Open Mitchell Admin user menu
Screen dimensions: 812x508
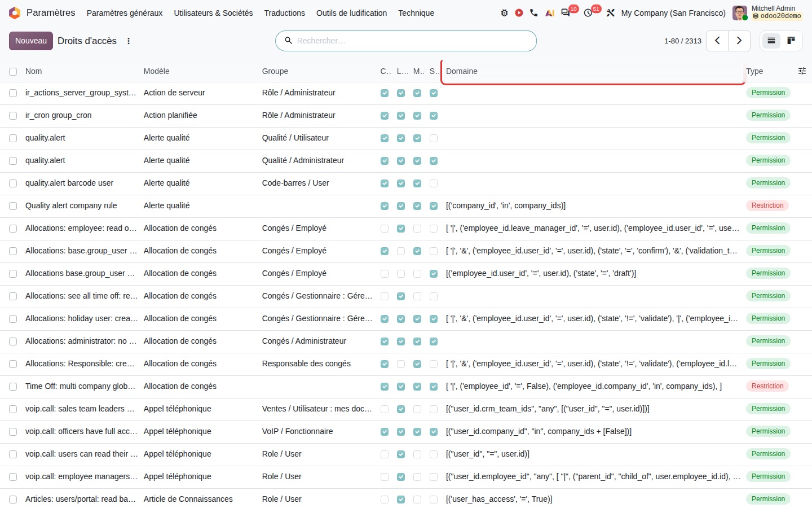tap(767, 13)
